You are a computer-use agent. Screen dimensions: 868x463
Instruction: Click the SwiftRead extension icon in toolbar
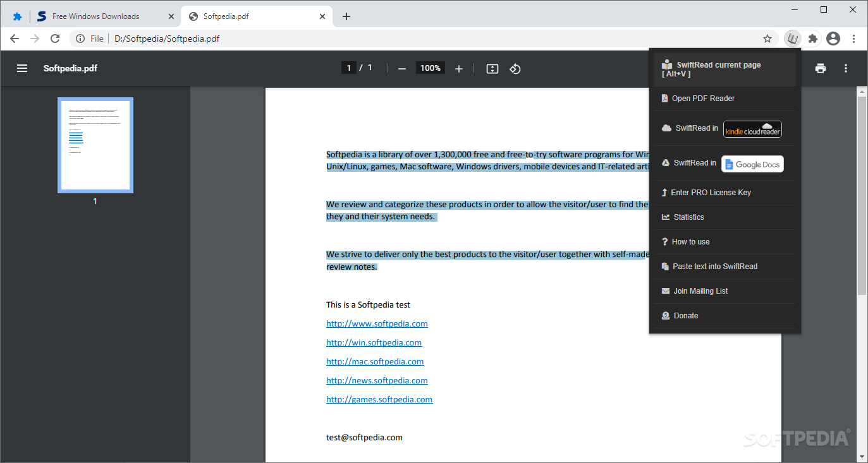pyautogui.click(x=792, y=39)
